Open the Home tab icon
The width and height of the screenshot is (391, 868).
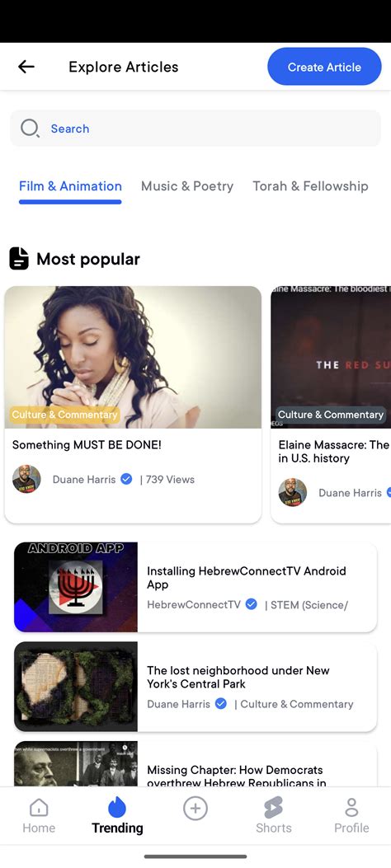(39, 808)
